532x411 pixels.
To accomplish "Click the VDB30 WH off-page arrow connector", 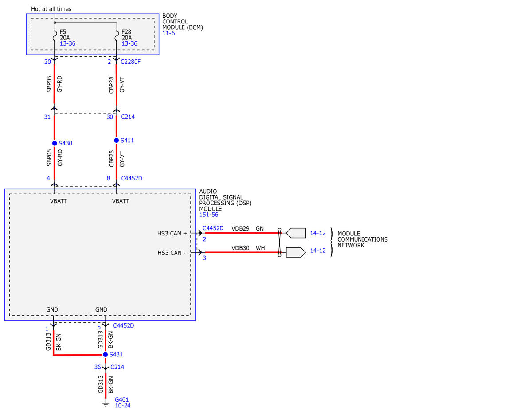I will [296, 252].
